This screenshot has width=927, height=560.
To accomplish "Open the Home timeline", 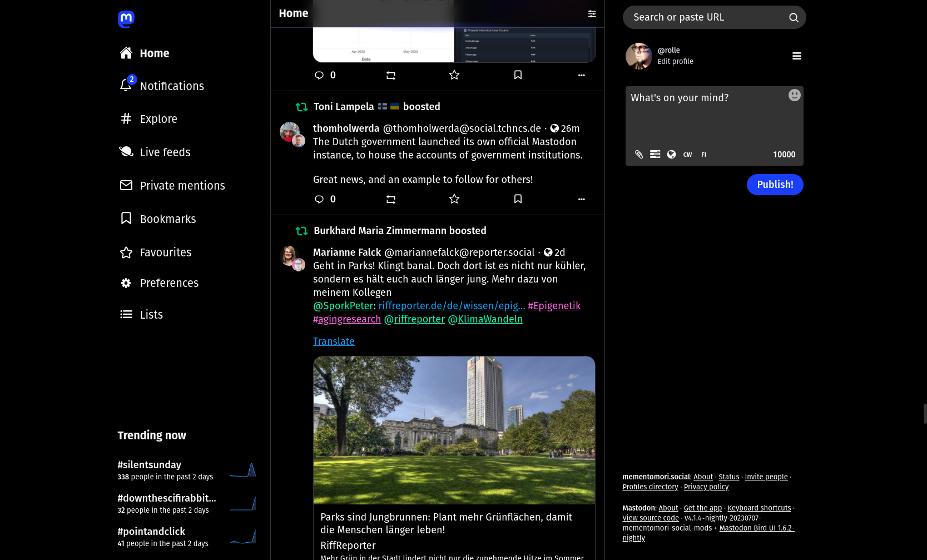I will tap(145, 53).
